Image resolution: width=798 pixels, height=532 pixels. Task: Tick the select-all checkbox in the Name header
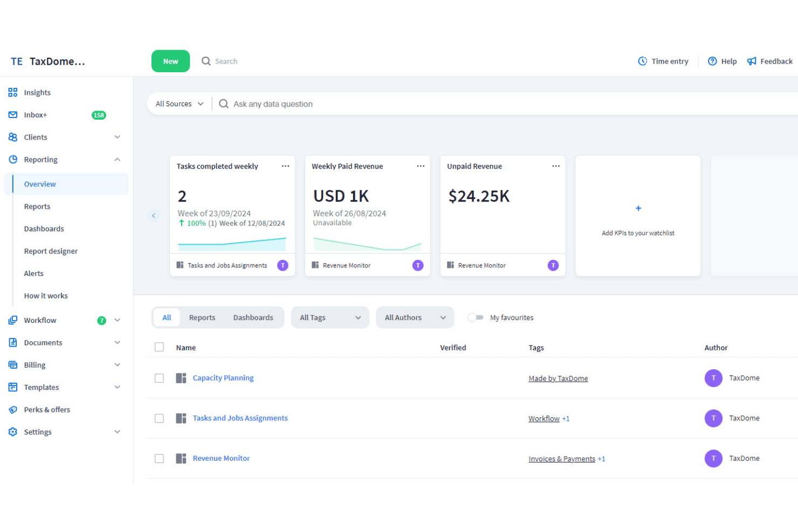click(159, 347)
